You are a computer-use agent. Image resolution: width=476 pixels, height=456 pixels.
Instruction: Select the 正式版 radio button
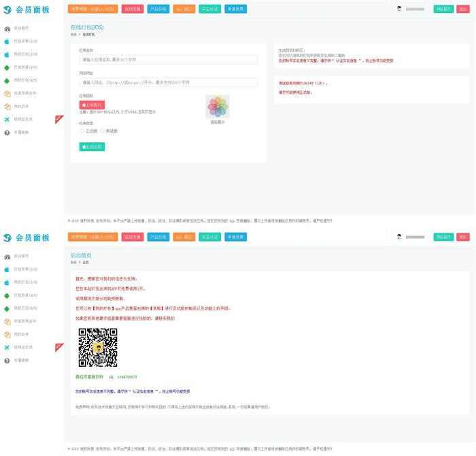click(x=82, y=131)
